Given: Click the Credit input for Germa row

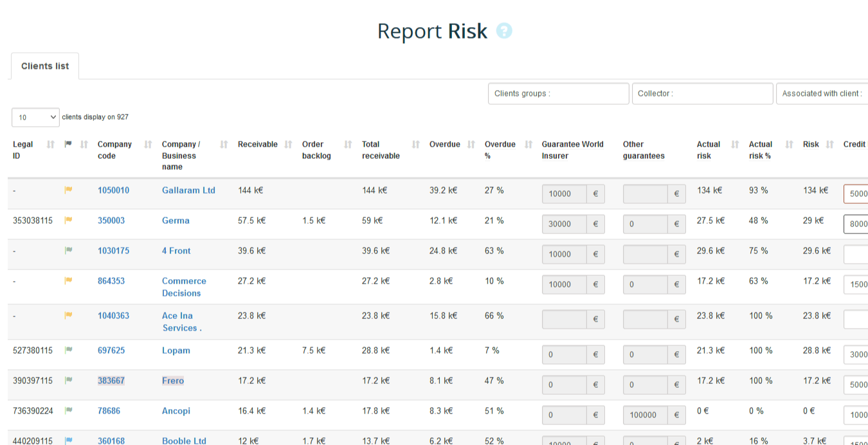Looking at the screenshot, I should coord(856,224).
